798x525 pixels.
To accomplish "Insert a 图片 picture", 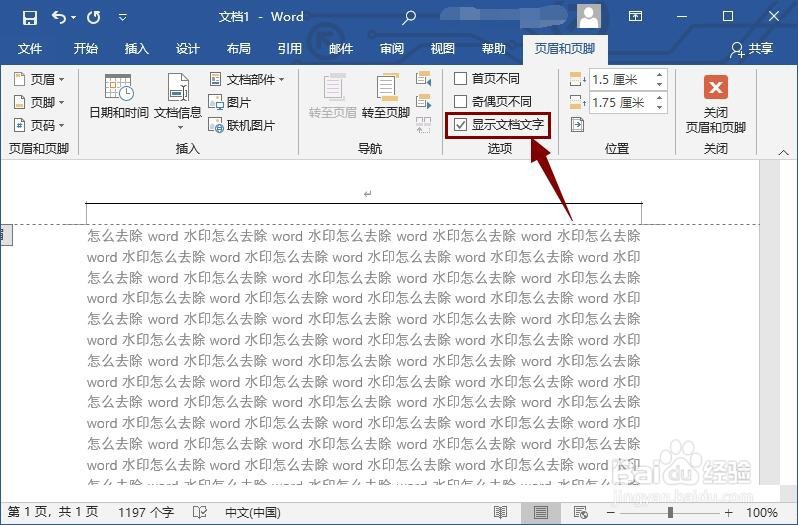I will pos(230,102).
